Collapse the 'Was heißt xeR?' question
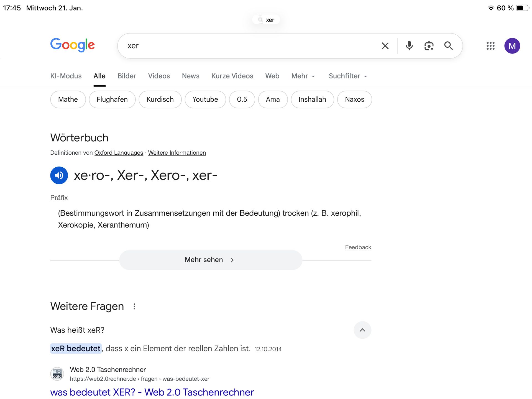 (x=362, y=330)
